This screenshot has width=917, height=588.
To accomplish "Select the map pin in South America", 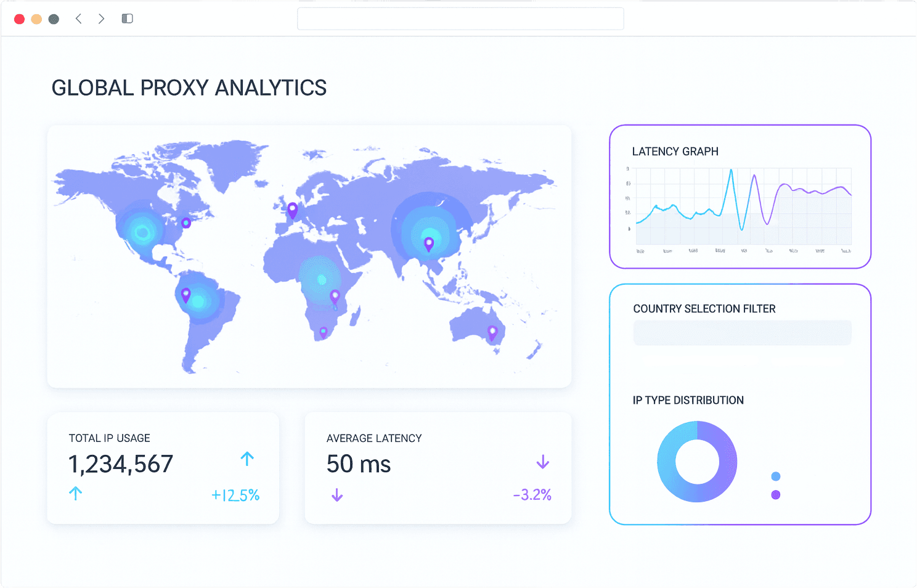I will 185,295.
